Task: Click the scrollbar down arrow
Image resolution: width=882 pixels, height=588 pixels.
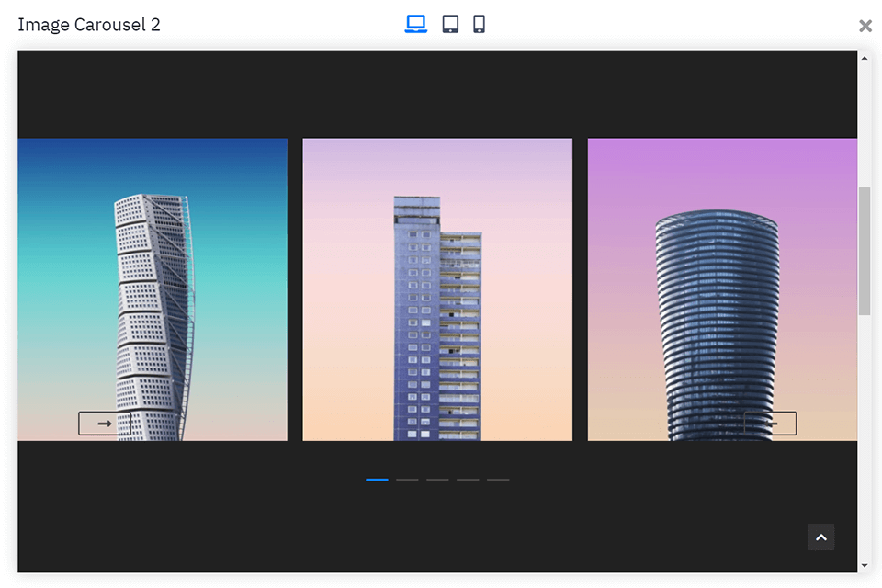Action: (865, 566)
